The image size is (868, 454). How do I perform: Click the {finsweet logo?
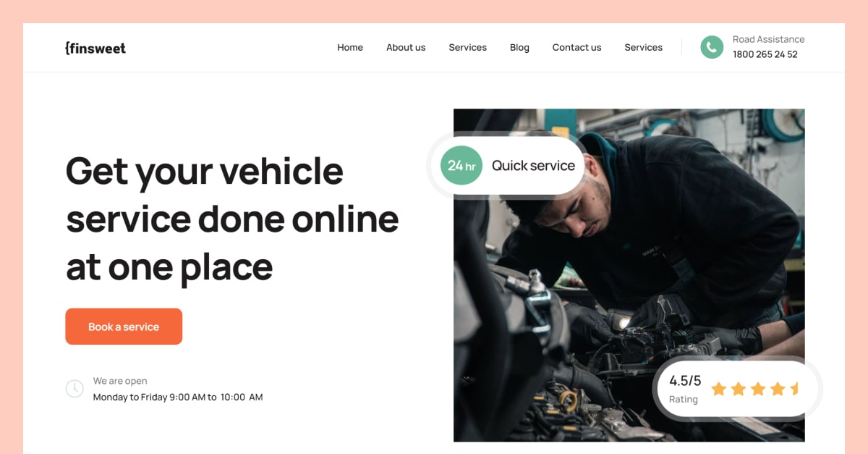pyautogui.click(x=95, y=47)
